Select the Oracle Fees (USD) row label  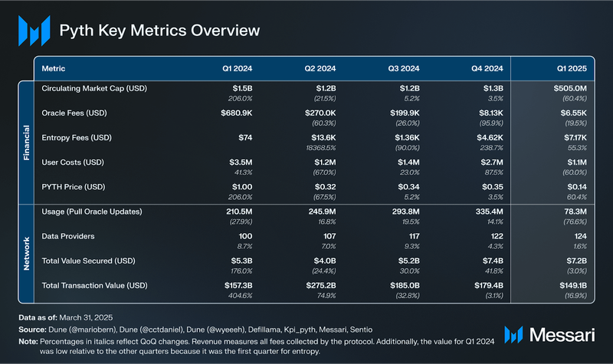click(x=77, y=112)
